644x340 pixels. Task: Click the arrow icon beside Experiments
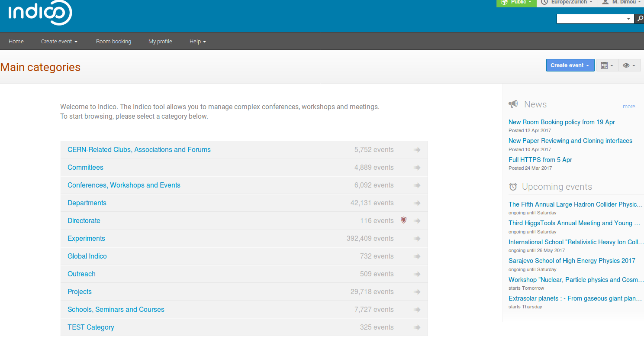click(417, 239)
